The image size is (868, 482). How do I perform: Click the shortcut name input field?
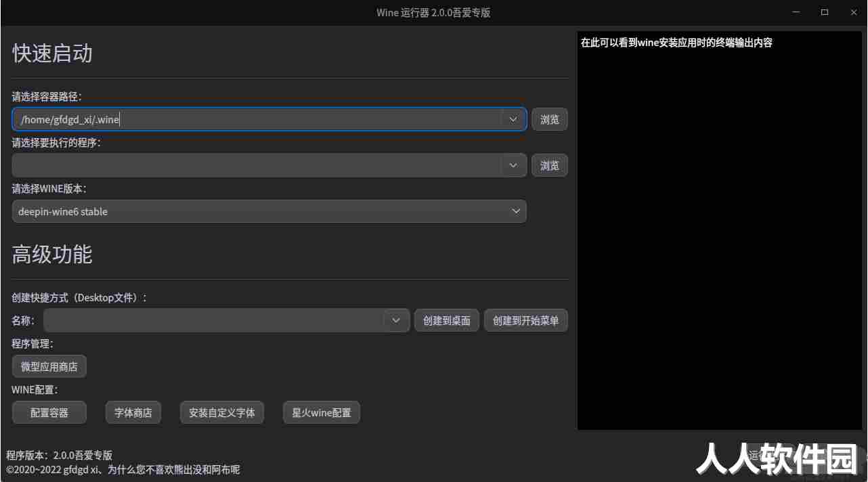tap(214, 320)
